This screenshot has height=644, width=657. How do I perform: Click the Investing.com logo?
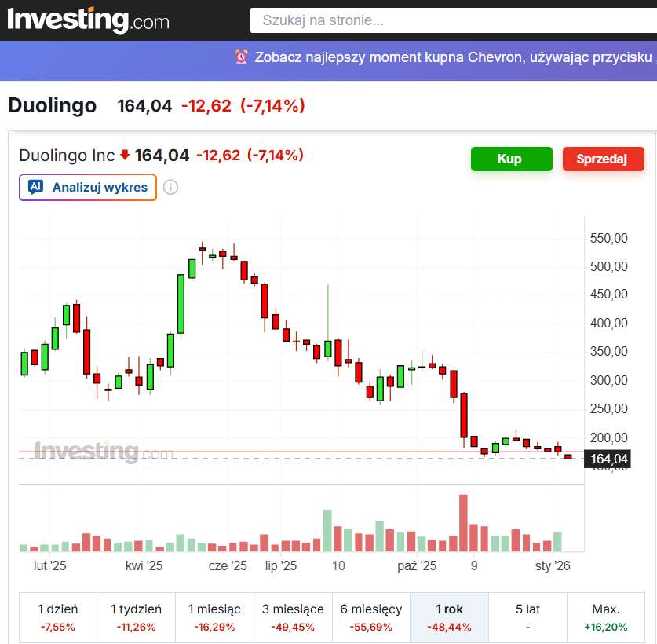tap(88, 20)
